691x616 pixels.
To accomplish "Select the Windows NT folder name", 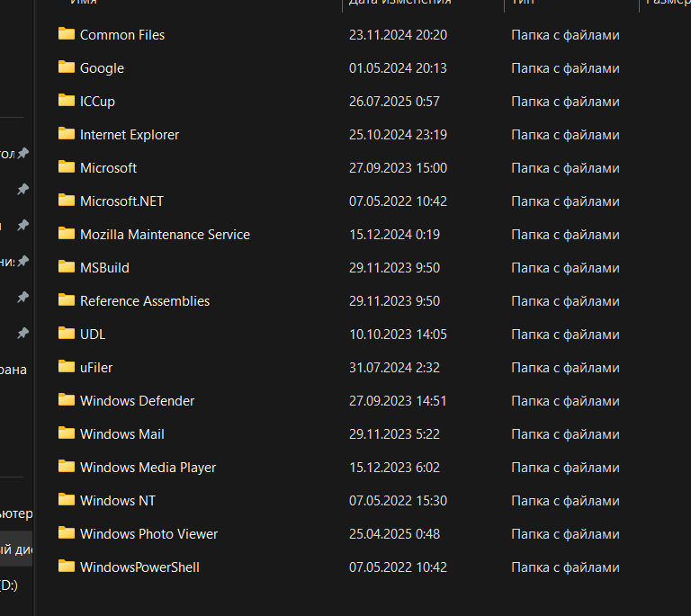I will click(x=118, y=501).
